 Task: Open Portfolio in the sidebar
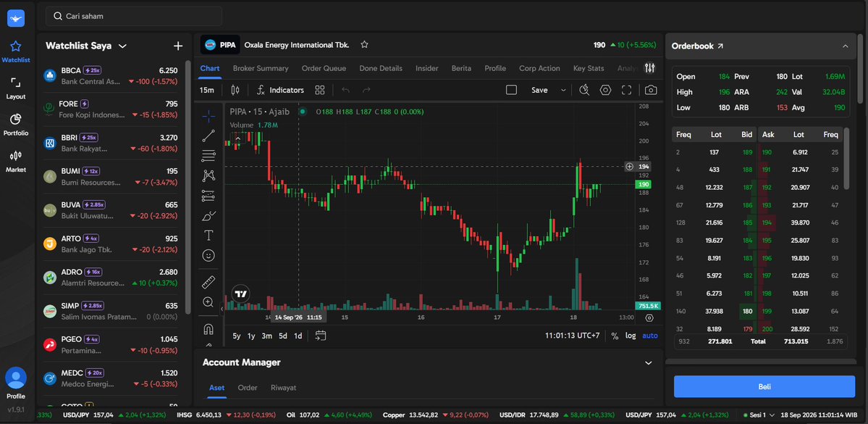(x=15, y=125)
